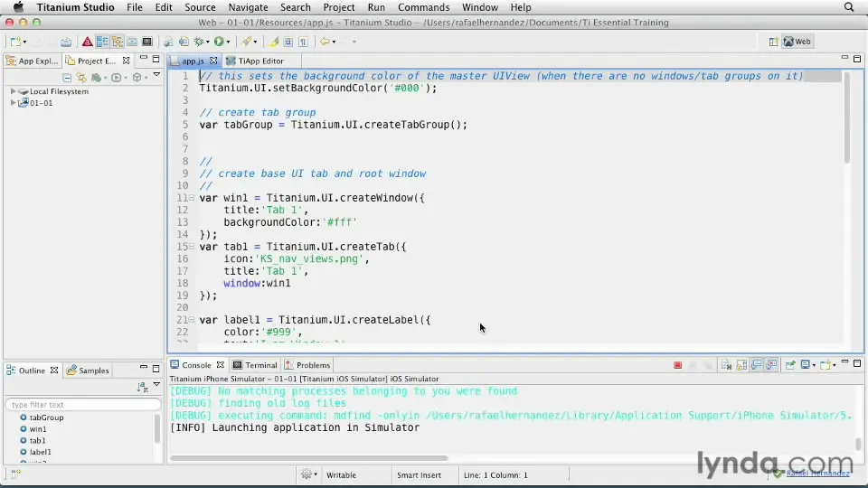Click the Outline filter text field
Image resolution: width=868 pixels, height=488 pixels.
(x=83, y=405)
